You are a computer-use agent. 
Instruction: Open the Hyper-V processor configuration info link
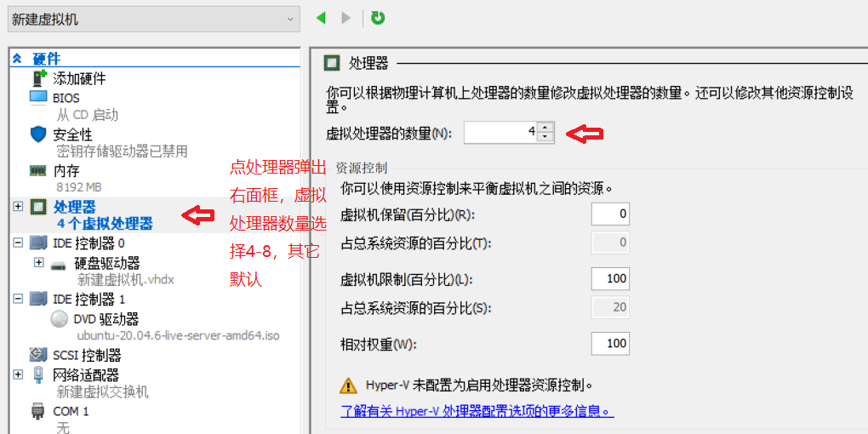coord(477,411)
